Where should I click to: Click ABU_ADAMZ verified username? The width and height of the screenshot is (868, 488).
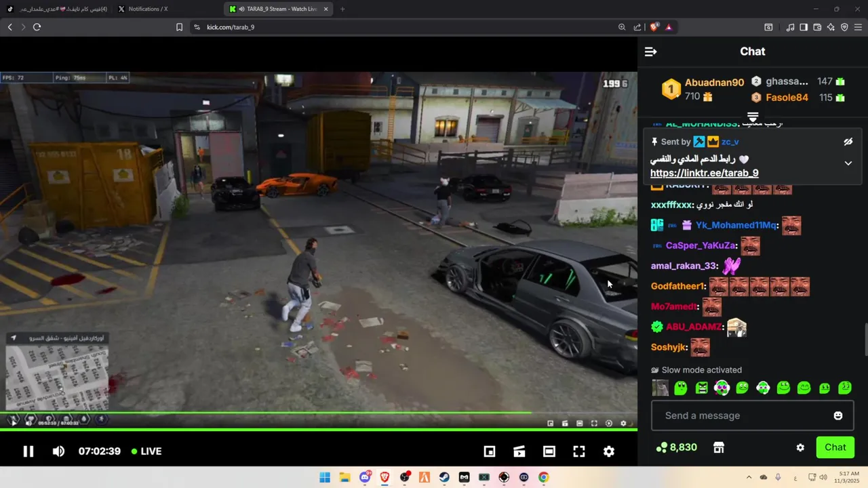[694, 327]
